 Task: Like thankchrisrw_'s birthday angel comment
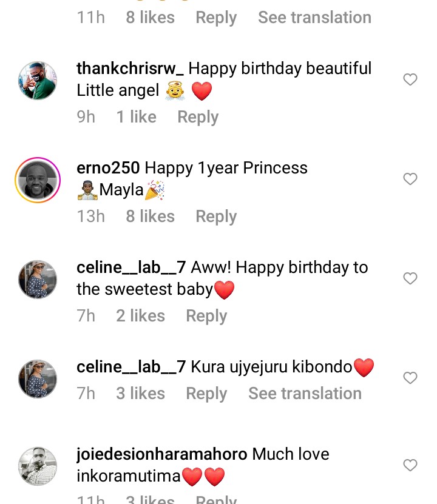point(410,79)
